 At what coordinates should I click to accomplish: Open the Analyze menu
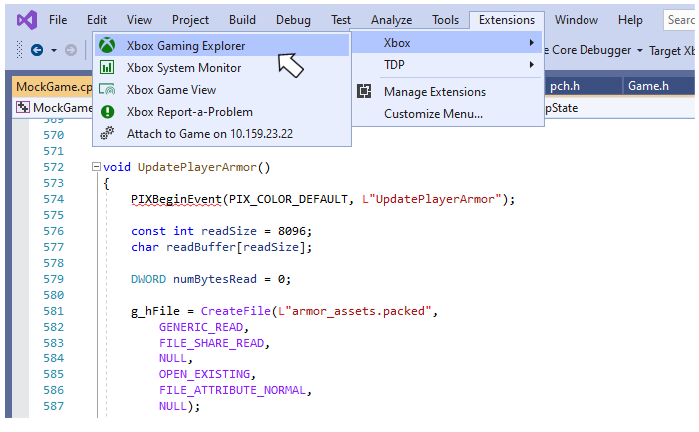coord(391,20)
